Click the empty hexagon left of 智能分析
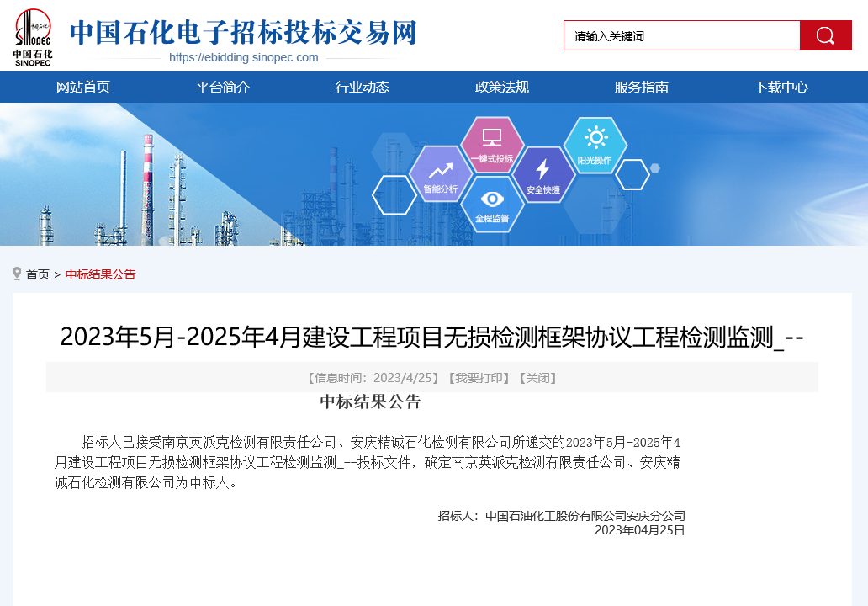868x606 pixels. coord(393,195)
